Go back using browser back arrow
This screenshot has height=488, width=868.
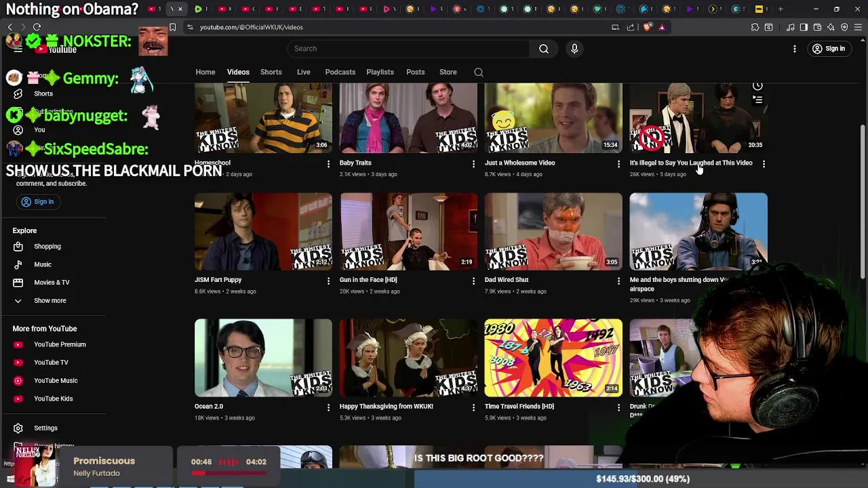10,27
